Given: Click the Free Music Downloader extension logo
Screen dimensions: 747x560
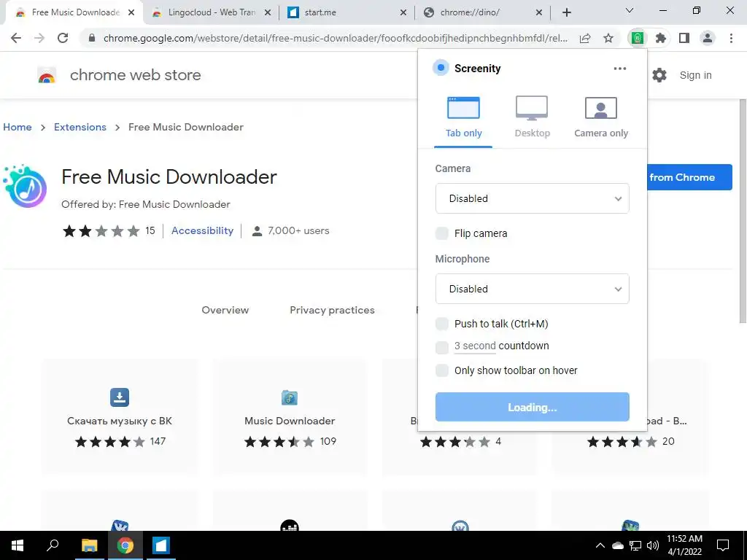Looking at the screenshot, I should (x=25, y=186).
